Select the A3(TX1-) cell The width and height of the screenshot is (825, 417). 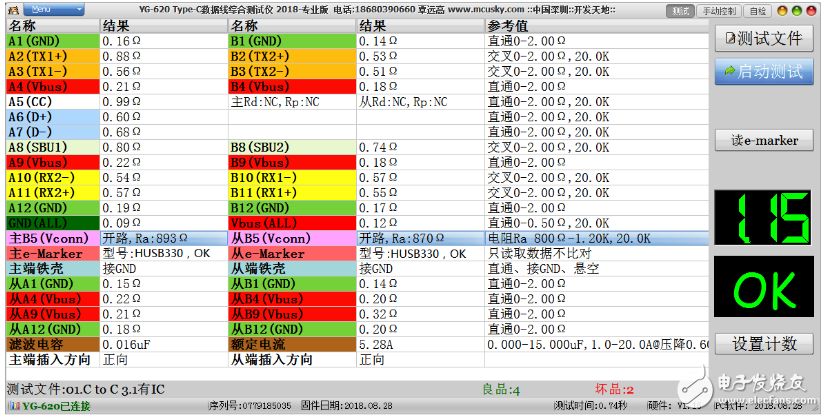53,72
